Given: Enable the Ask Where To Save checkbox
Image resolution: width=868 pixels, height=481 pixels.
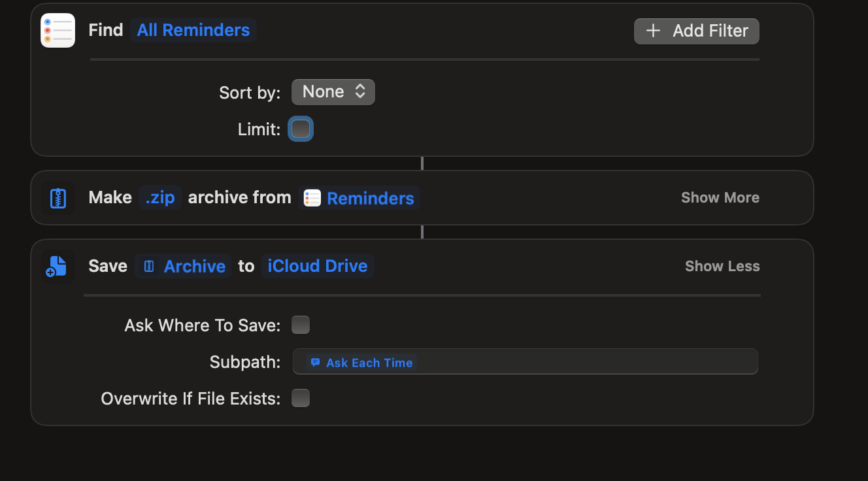Looking at the screenshot, I should click(x=300, y=324).
